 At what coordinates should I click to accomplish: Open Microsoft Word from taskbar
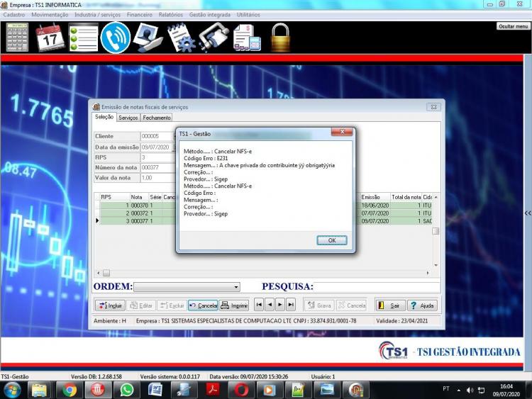(x=155, y=390)
